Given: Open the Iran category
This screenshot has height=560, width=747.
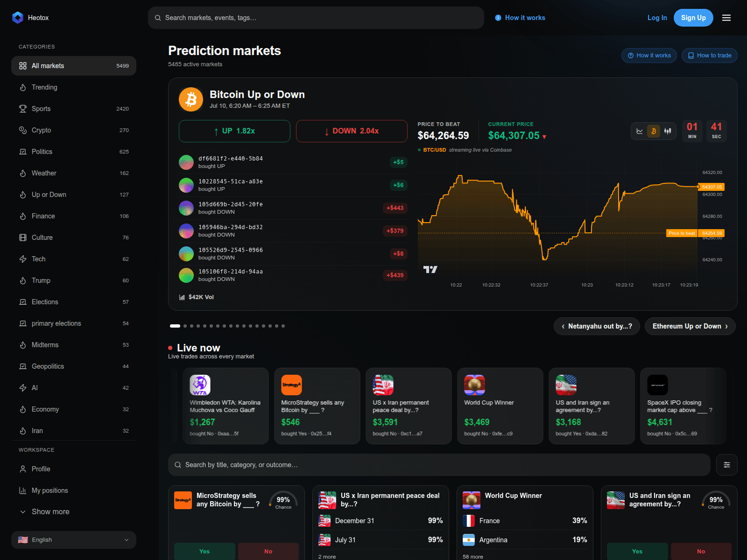Looking at the screenshot, I should [74, 431].
